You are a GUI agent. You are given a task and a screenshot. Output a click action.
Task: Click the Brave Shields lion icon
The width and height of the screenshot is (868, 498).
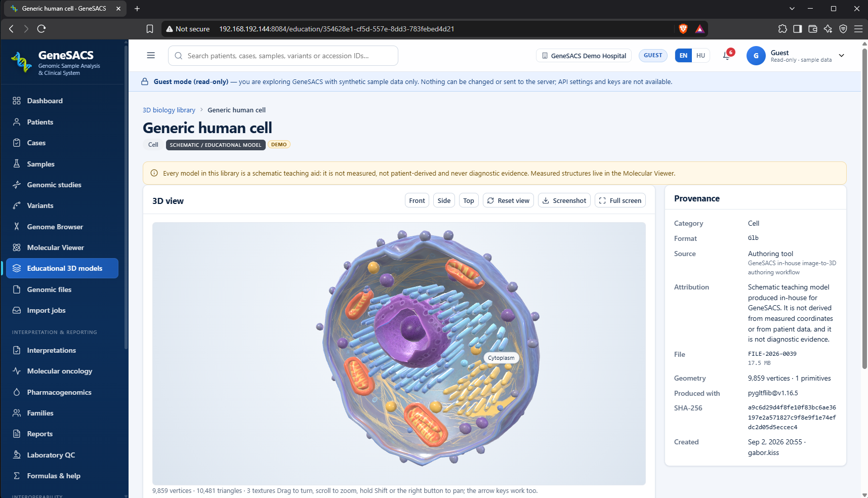pyautogui.click(x=683, y=29)
